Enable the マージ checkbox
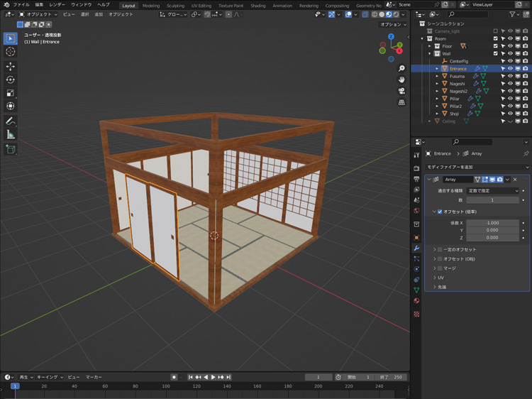The width and height of the screenshot is (532, 399). pyautogui.click(x=440, y=268)
